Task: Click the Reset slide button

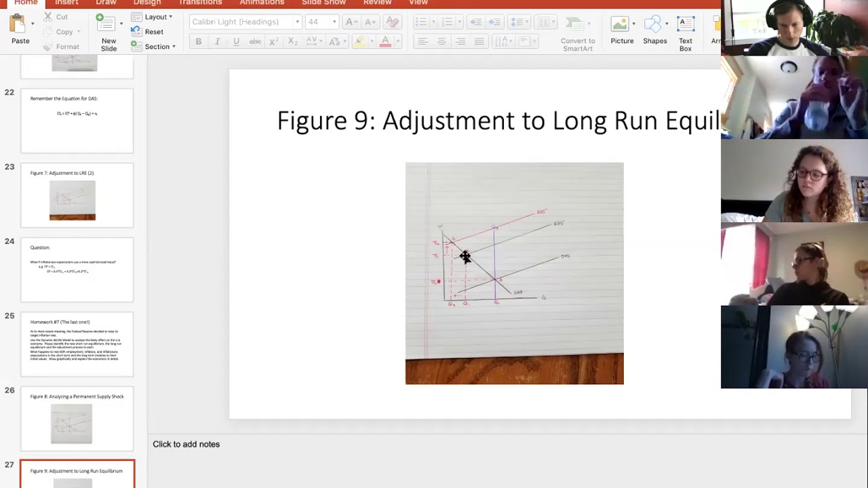Action: click(147, 32)
